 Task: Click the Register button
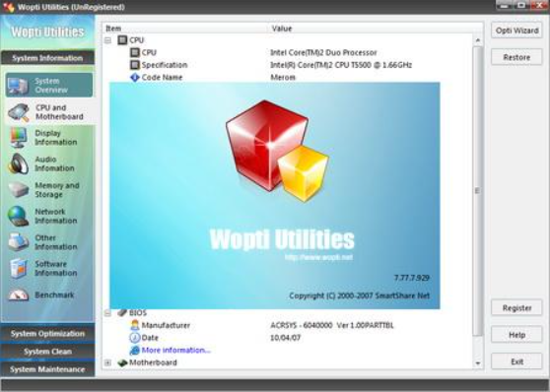click(516, 308)
